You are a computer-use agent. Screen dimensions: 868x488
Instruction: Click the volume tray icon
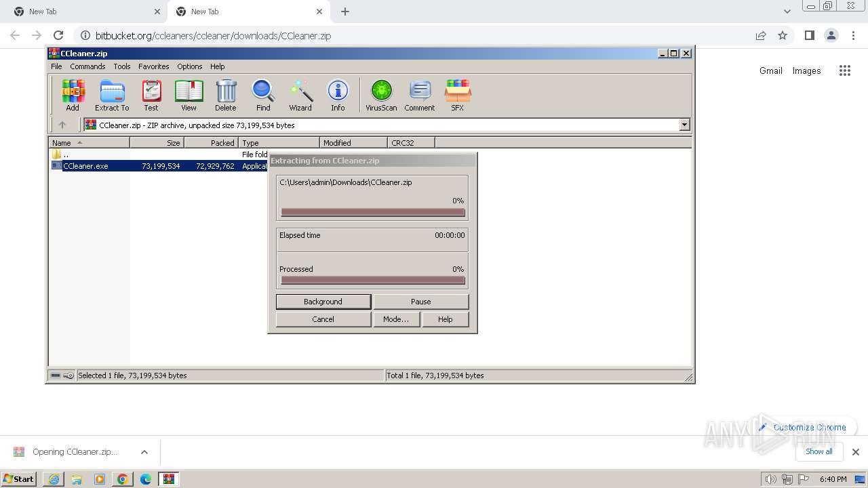[770, 479]
